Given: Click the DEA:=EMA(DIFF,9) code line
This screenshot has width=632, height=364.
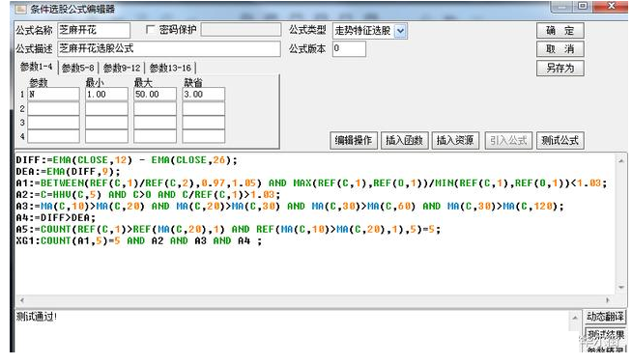Looking at the screenshot, I should pos(68,172).
